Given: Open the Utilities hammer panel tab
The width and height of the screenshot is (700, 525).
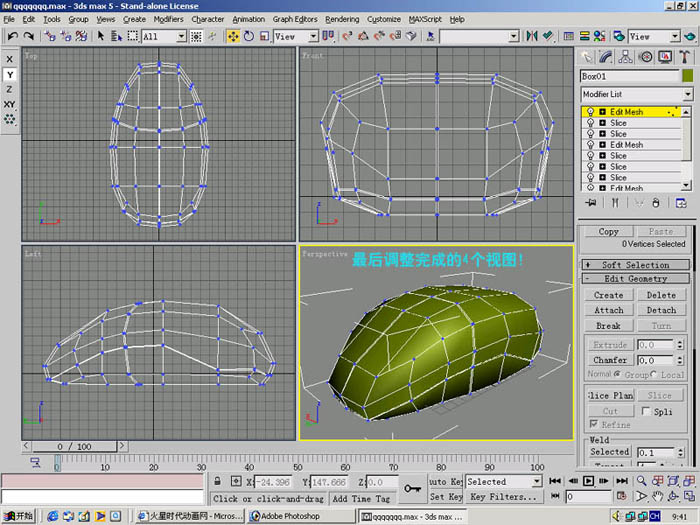Looking at the screenshot, I should click(684, 57).
